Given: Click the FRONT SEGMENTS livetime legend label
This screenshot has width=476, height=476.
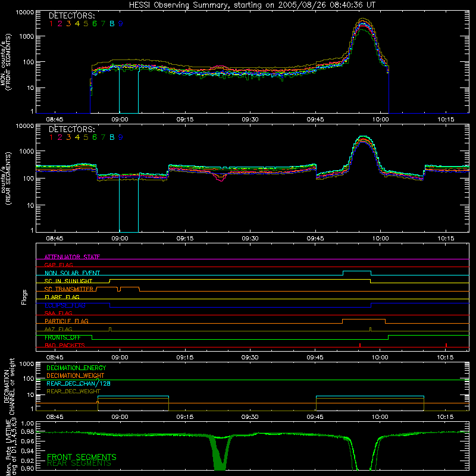Looking at the screenshot, I should point(82,457).
